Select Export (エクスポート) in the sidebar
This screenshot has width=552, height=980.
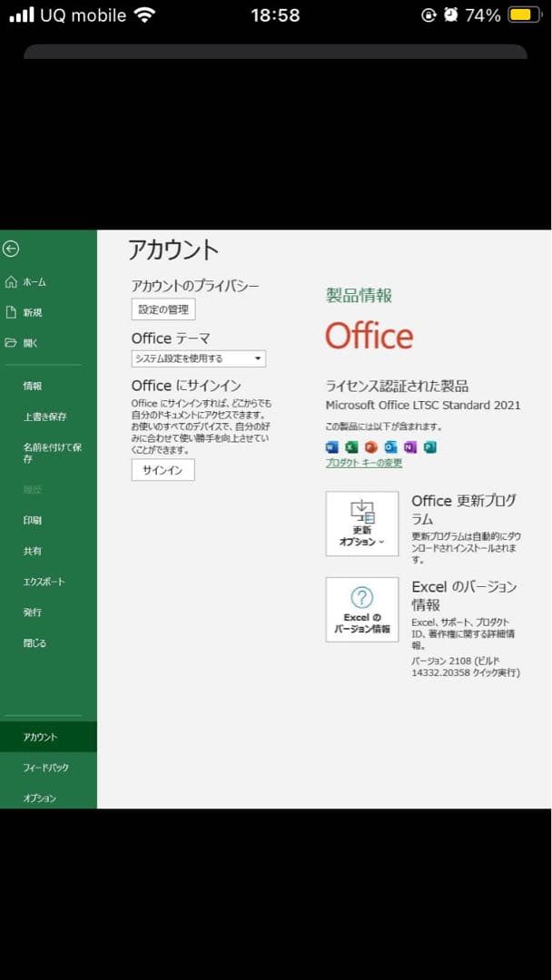44,582
